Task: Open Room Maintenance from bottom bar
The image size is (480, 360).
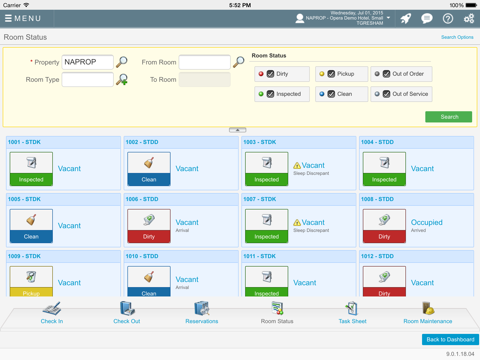Action: click(x=428, y=313)
